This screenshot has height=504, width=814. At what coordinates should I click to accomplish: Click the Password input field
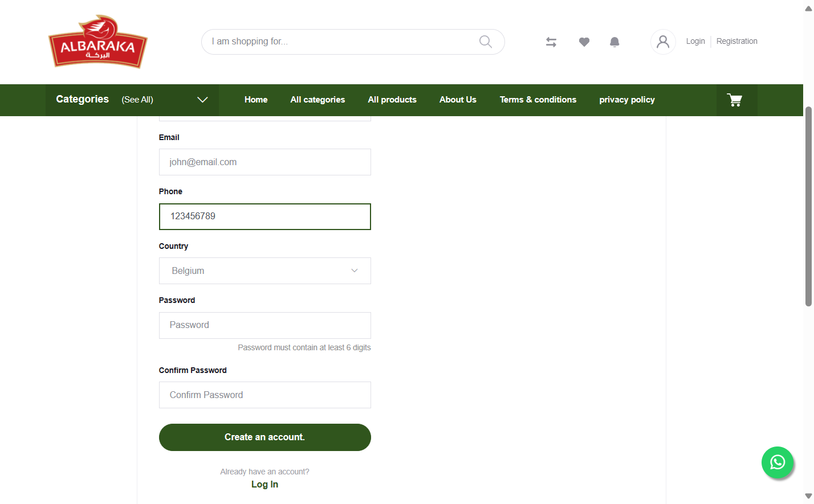[x=265, y=326]
